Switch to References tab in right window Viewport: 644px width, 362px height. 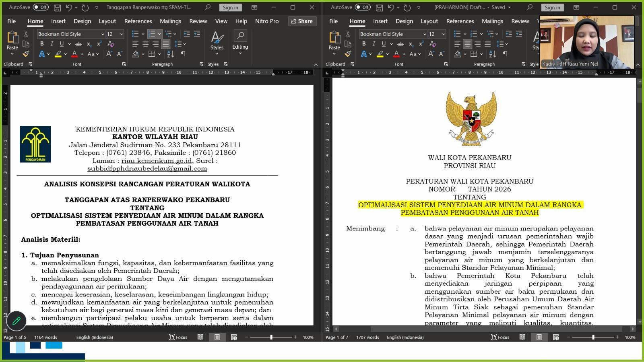pyautogui.click(x=460, y=21)
